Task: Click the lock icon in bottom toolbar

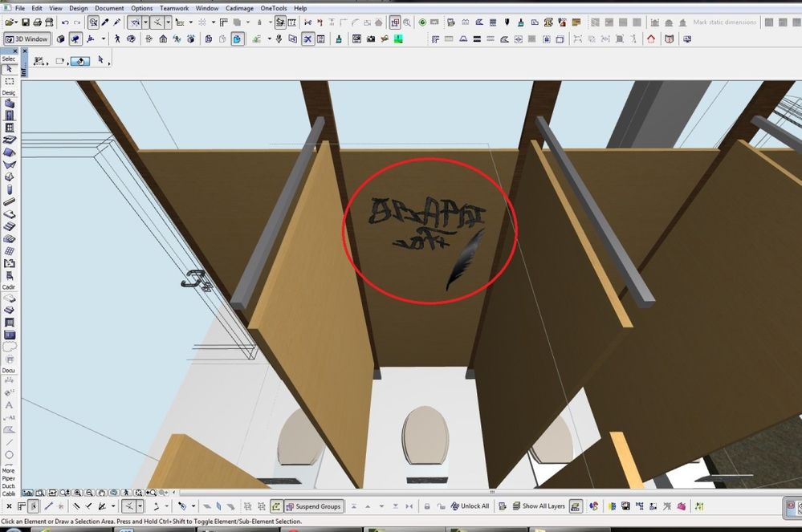Action: [427, 506]
